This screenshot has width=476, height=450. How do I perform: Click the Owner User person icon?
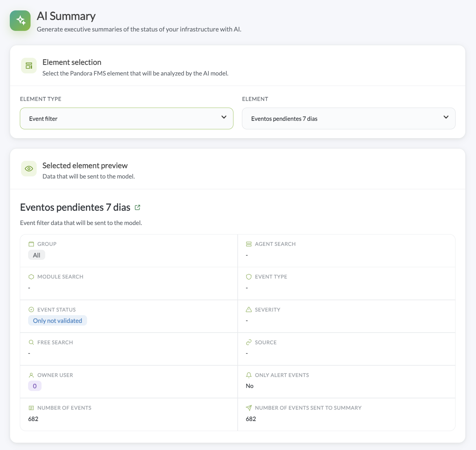point(31,375)
